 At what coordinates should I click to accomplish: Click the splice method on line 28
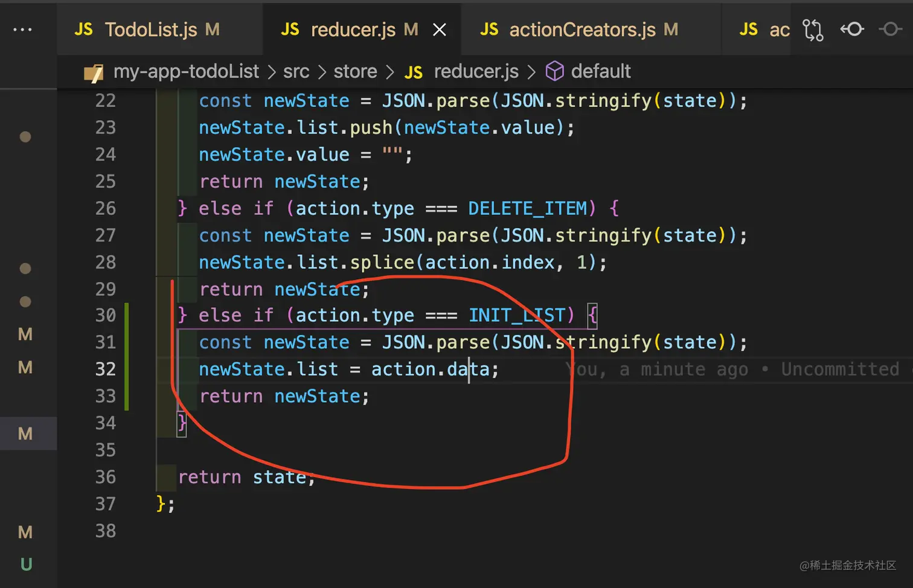pyautogui.click(x=382, y=262)
